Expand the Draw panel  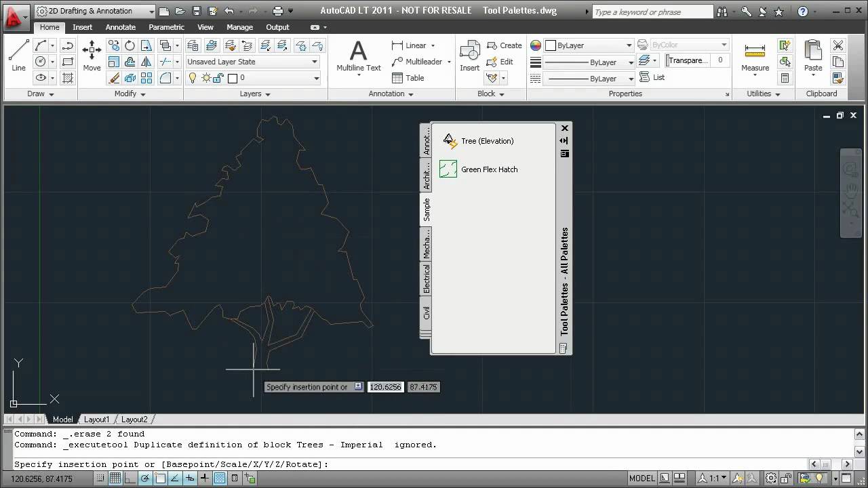click(x=40, y=94)
